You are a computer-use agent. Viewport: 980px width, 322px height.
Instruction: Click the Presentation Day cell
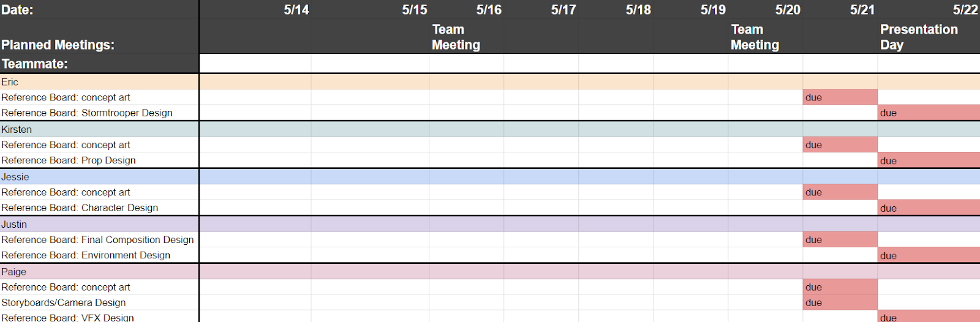(919, 37)
